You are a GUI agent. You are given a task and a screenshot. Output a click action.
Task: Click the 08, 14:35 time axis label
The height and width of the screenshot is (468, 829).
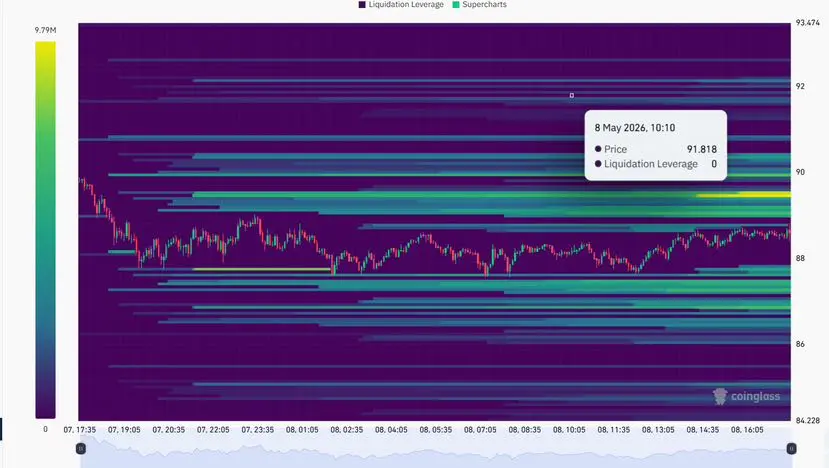click(703, 430)
